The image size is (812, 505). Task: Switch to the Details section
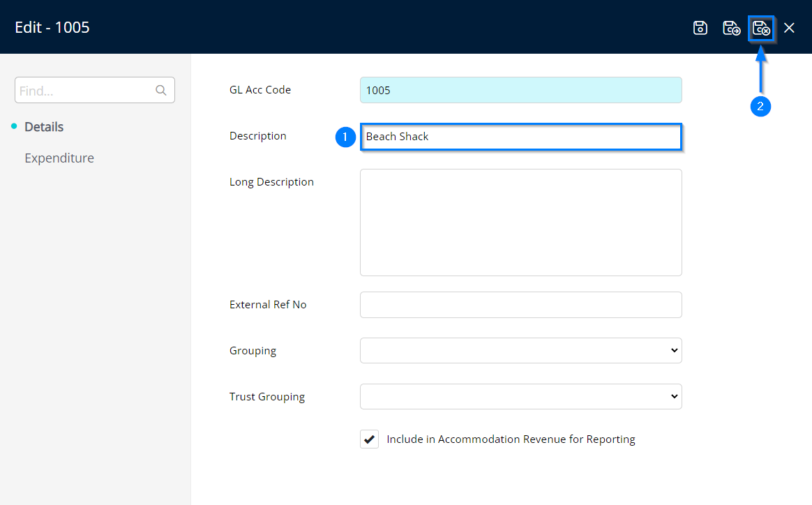click(x=44, y=127)
